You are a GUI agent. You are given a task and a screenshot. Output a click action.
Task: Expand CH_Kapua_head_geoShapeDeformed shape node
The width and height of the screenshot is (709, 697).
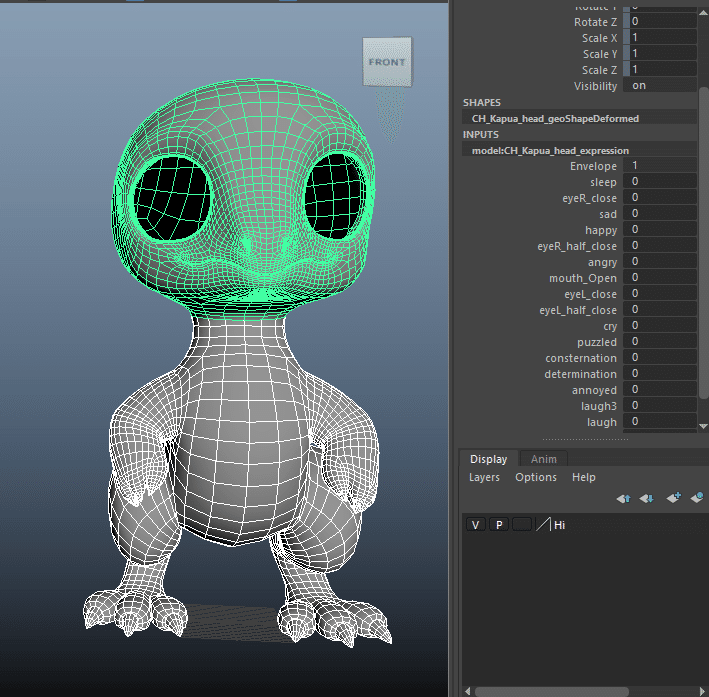555,118
